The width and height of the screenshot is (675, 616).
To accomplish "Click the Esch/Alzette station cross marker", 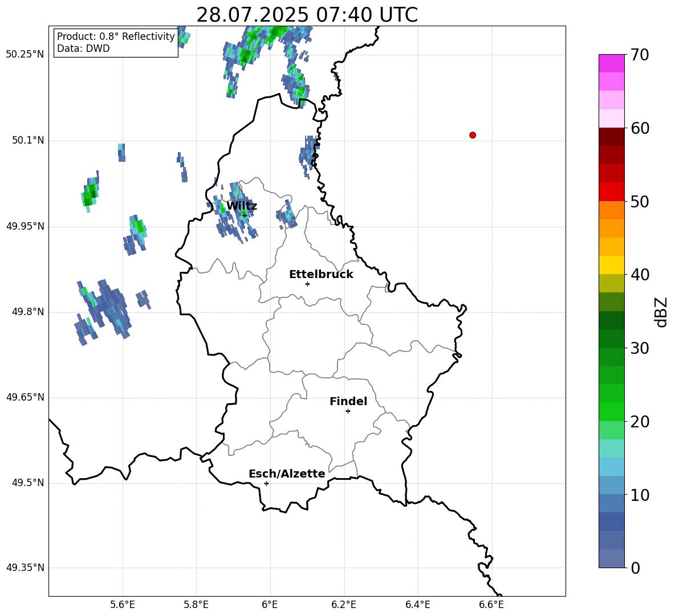I will tap(266, 483).
